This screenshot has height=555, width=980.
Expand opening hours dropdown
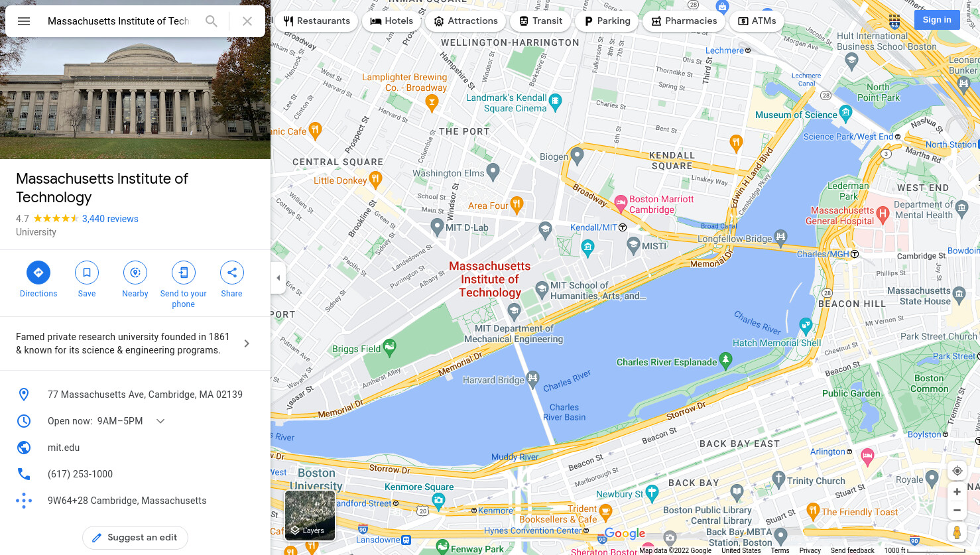[x=160, y=421]
